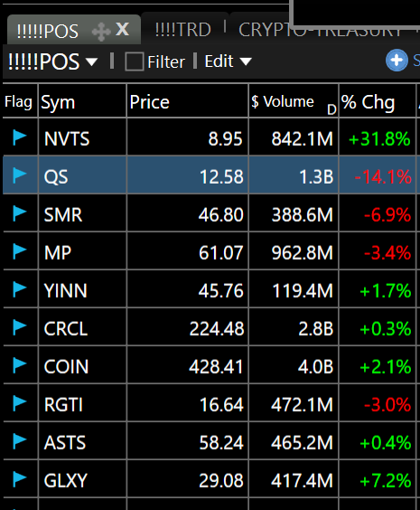Click the blue plus add-symbol icon
This screenshot has height=510, width=420.
397,61
